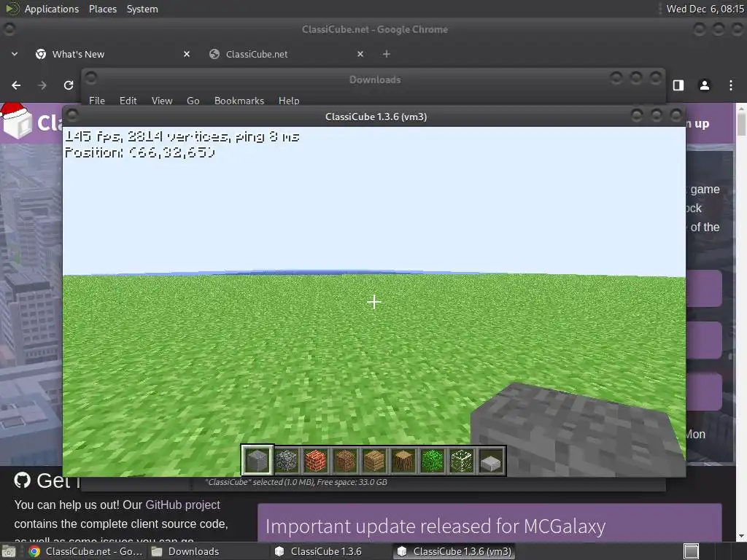Click the ClassiCube logo with Santa hat
The height and width of the screenshot is (560, 747).
[x=18, y=121]
